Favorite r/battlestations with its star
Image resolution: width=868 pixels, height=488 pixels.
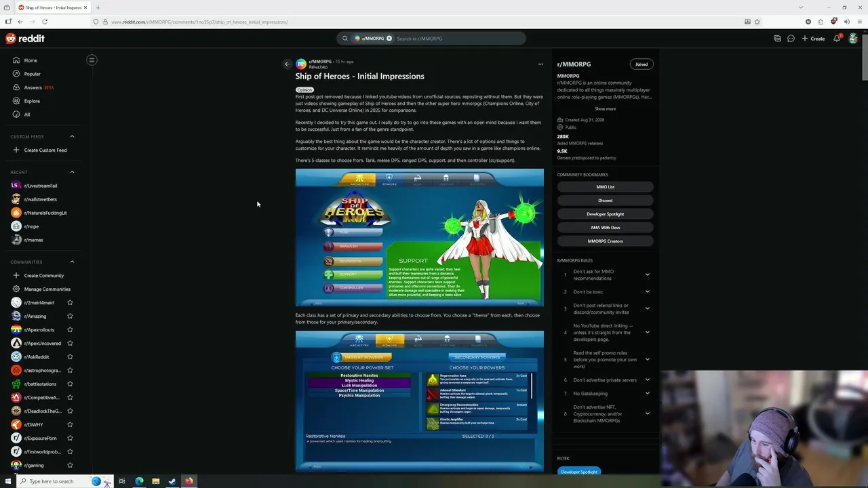pos(70,384)
